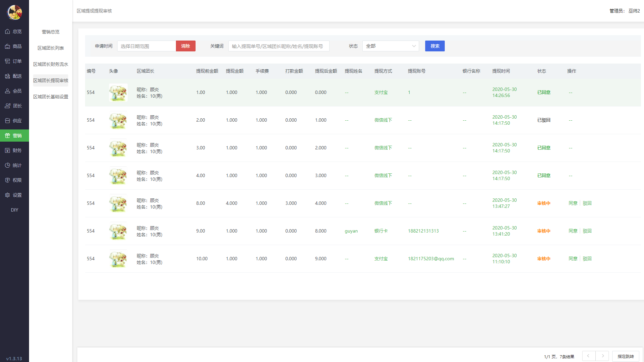Open the 统计 statistics chart icon

(x=7, y=165)
